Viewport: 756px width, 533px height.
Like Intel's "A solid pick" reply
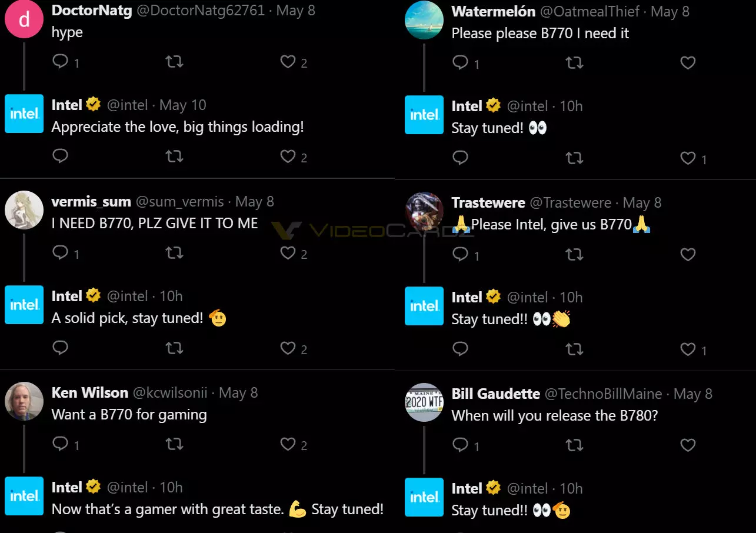click(288, 348)
